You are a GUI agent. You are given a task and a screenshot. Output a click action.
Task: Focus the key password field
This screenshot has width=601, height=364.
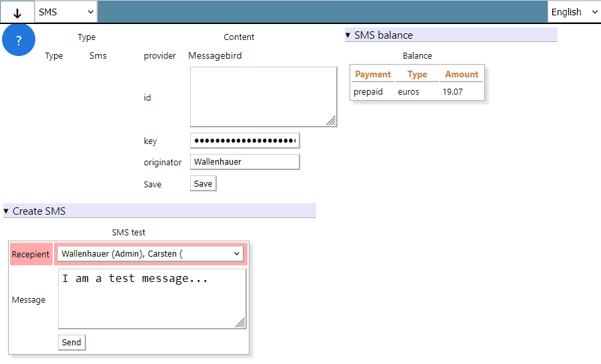[245, 141]
